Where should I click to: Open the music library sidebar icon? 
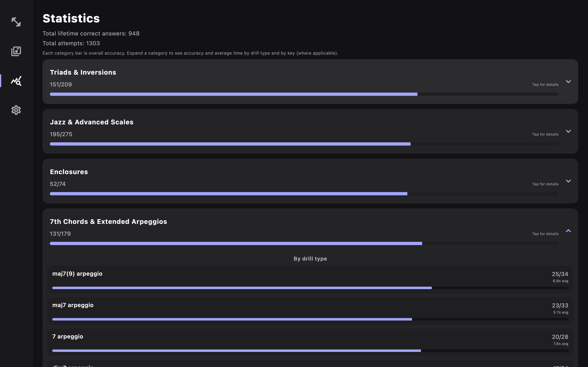16,51
